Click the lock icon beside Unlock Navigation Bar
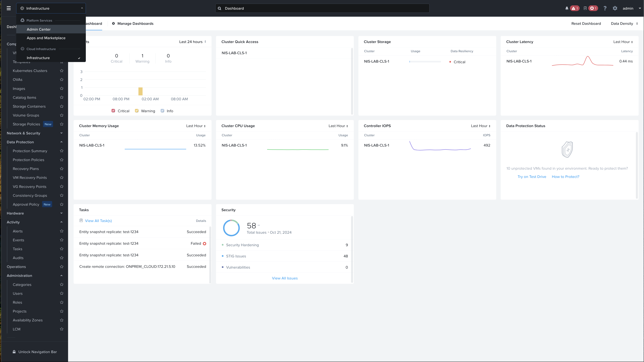 (x=14, y=352)
